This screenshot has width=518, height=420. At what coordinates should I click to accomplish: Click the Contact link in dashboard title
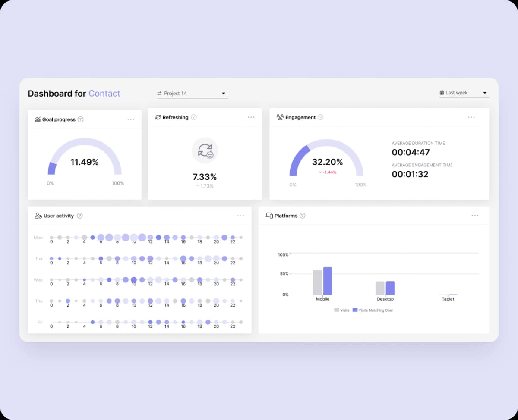[104, 94]
